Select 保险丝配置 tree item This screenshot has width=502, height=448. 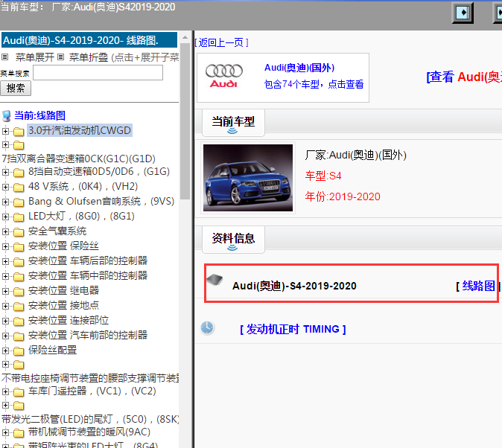point(52,350)
